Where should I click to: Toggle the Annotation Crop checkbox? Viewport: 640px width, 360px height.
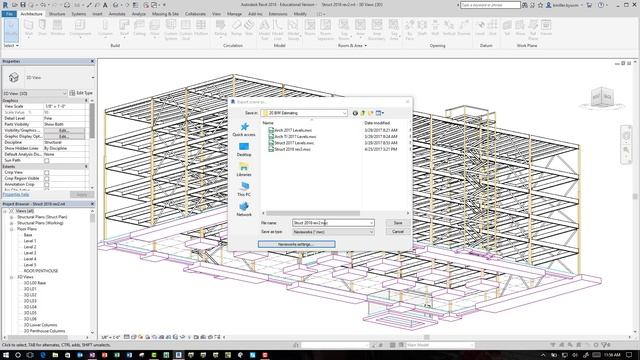pyautogui.click(x=47, y=184)
